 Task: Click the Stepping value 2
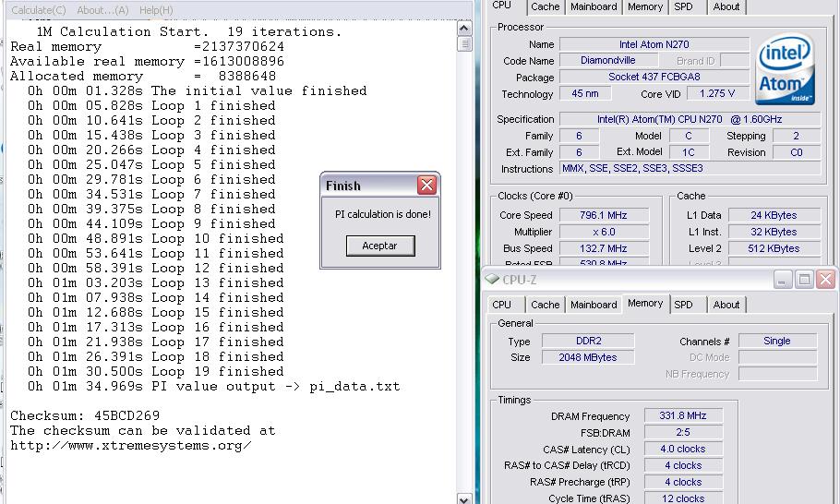(x=796, y=136)
